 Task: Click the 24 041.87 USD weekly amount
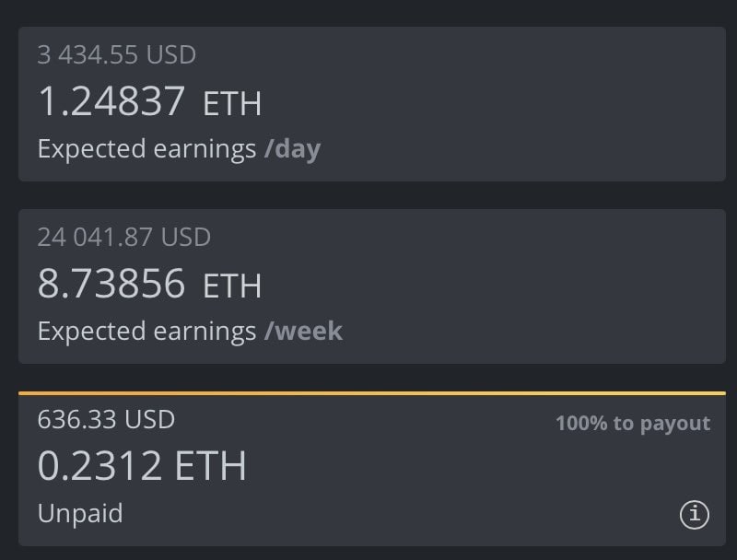pos(124,237)
